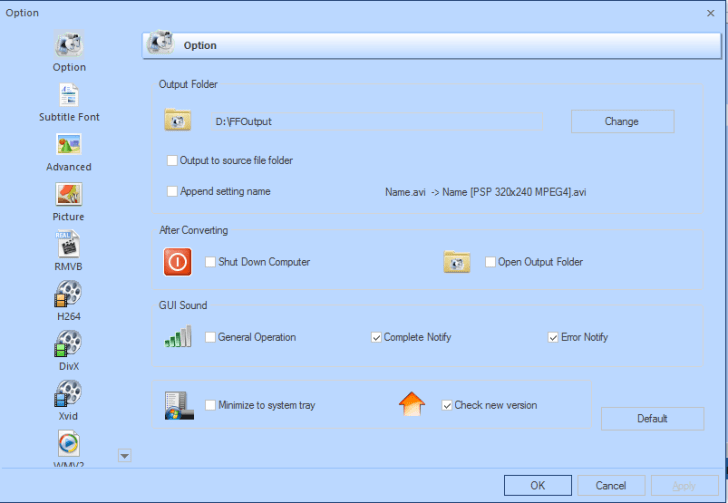The image size is (728, 503).
Task: Open the Subtitle Font settings icon
Action: tap(69, 95)
